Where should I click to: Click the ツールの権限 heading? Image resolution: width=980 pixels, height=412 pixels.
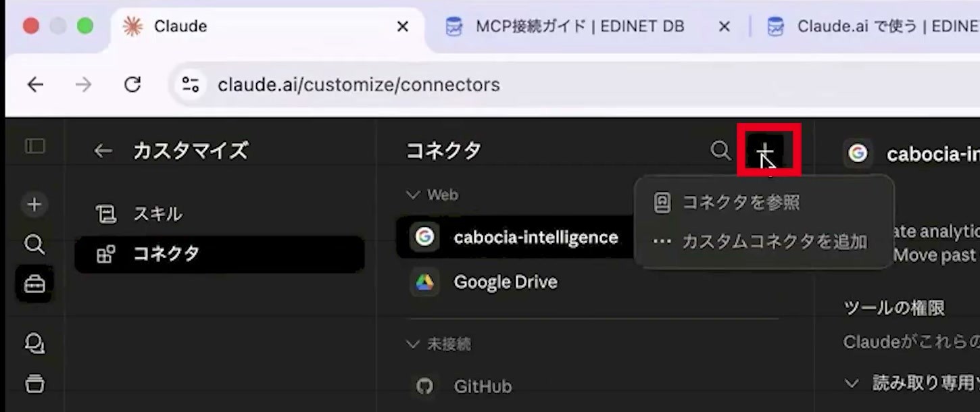(894, 308)
